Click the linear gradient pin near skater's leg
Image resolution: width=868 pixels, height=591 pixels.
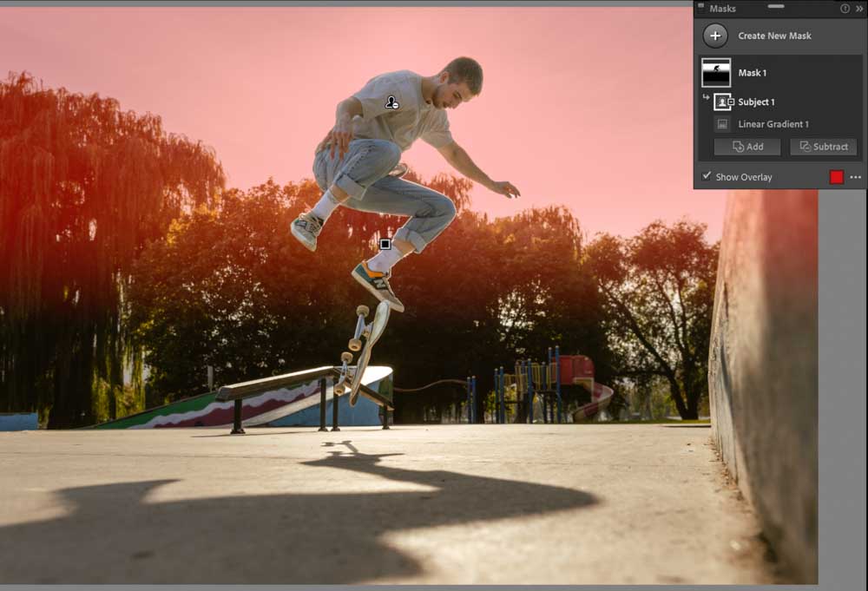[x=385, y=244]
